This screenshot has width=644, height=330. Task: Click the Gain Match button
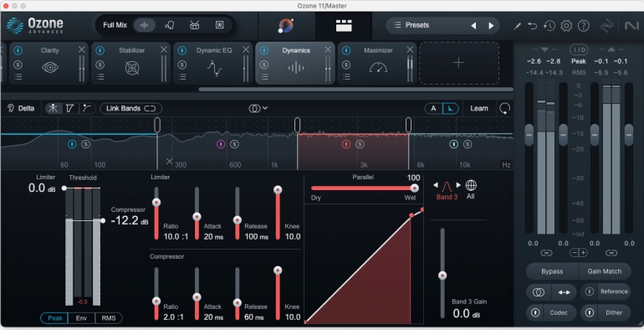604,271
